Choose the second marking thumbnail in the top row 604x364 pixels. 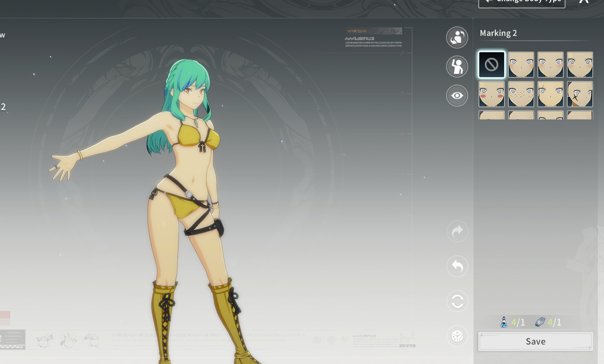click(x=521, y=65)
